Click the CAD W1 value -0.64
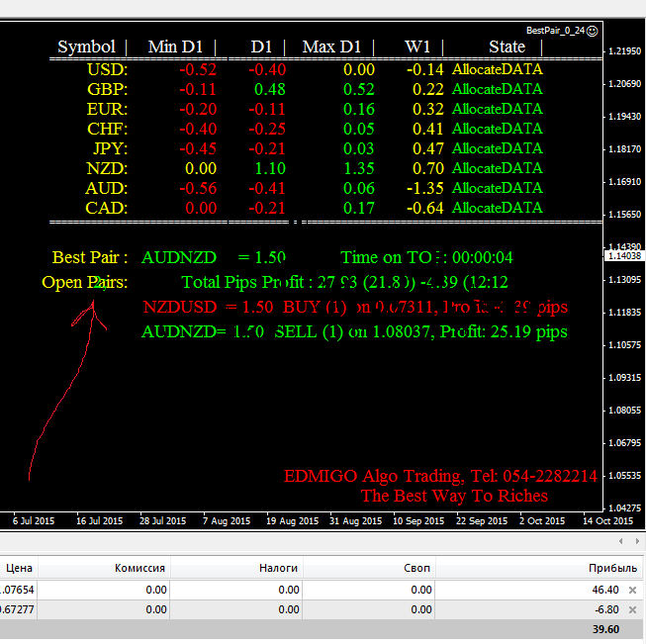The height and width of the screenshot is (644, 646). (x=425, y=208)
